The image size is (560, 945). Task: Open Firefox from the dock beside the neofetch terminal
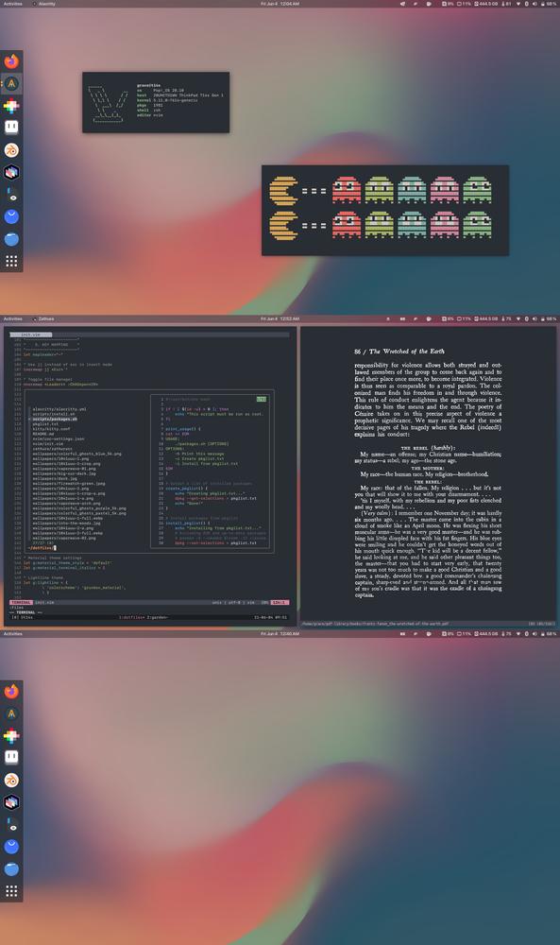pos(11,60)
